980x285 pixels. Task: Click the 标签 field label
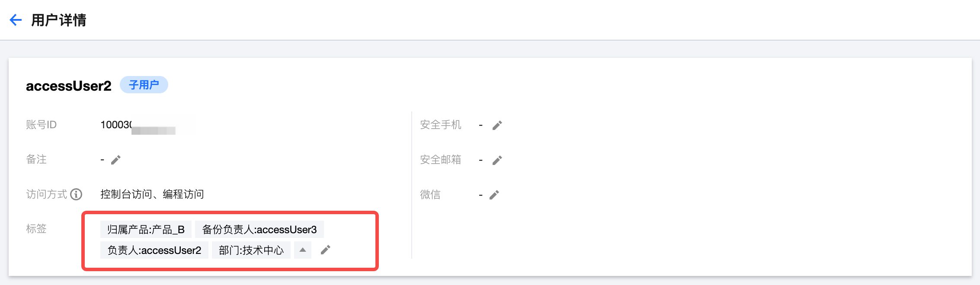[36, 229]
